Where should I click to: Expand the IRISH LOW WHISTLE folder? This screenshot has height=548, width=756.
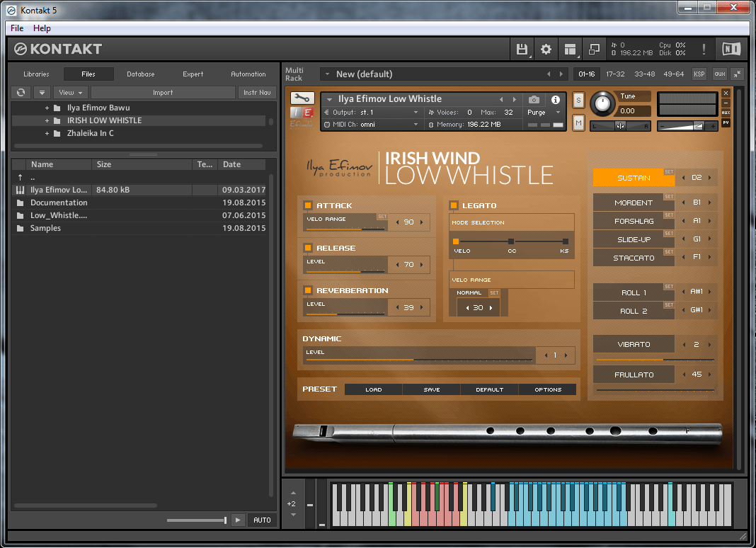point(47,120)
